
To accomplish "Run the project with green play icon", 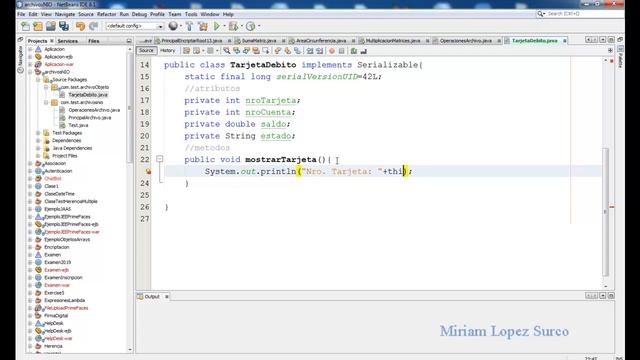I will tap(217, 27).
